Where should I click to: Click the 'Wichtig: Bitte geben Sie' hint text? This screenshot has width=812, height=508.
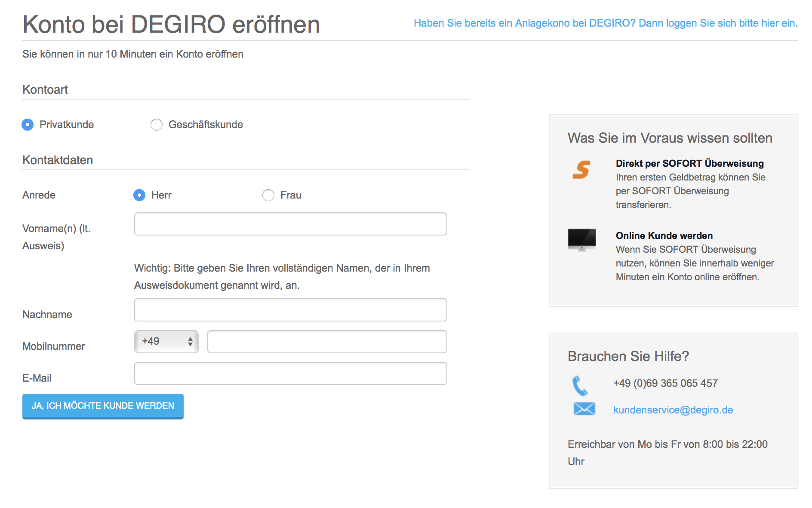tap(282, 277)
